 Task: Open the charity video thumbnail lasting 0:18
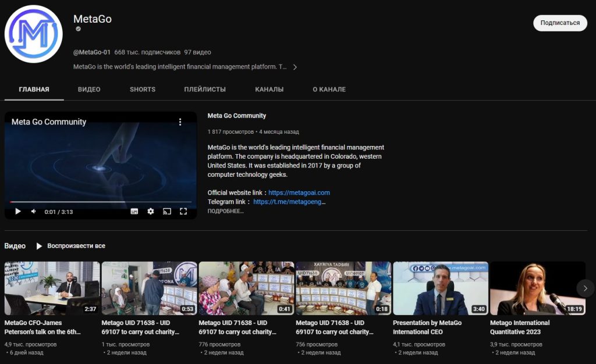pos(343,288)
